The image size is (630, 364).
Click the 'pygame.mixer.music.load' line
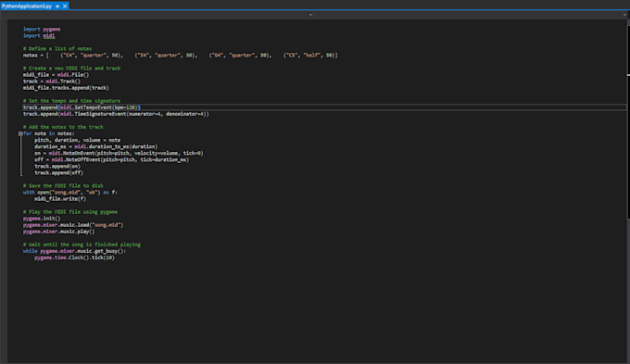(x=73, y=225)
